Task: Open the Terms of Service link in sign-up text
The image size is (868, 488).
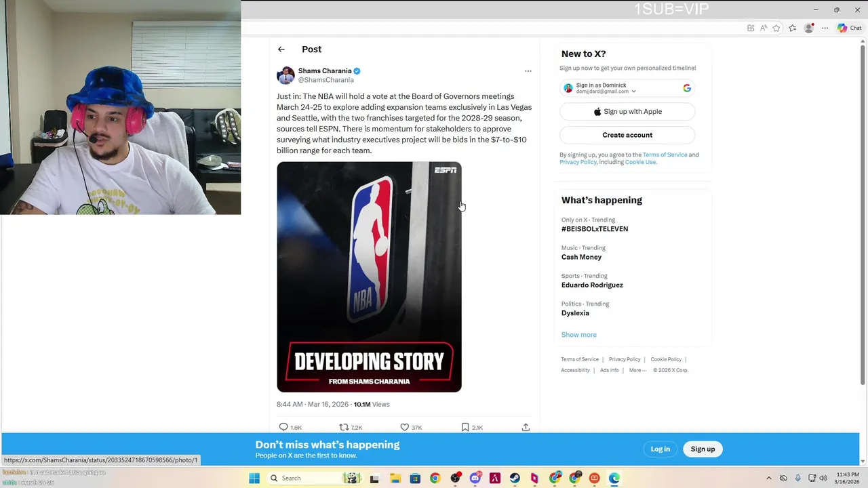Action: 665,155
